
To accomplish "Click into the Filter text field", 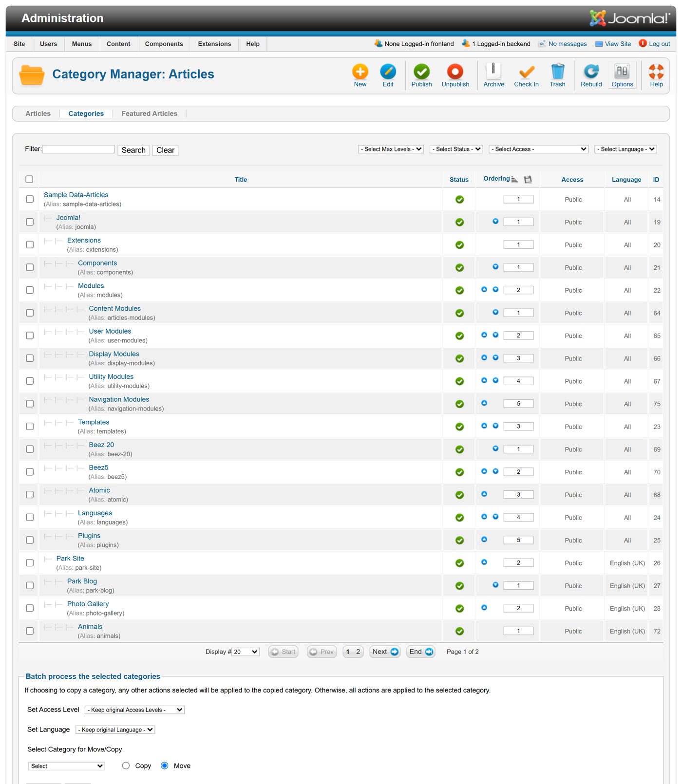I will [78, 149].
